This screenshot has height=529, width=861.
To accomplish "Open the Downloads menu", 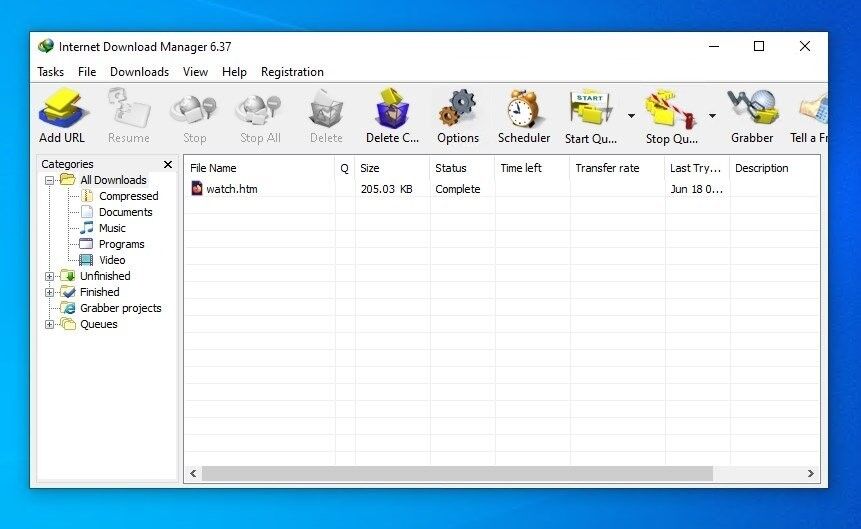I will click(x=139, y=72).
